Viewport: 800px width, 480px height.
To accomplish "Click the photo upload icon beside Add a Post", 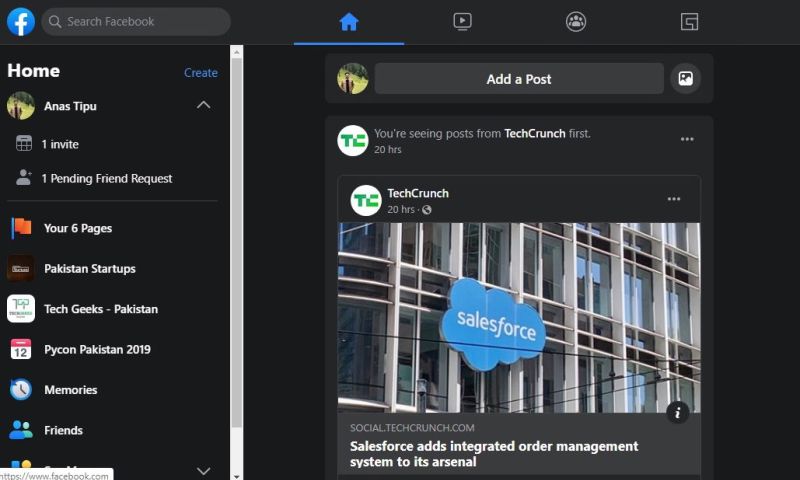I will [x=685, y=79].
